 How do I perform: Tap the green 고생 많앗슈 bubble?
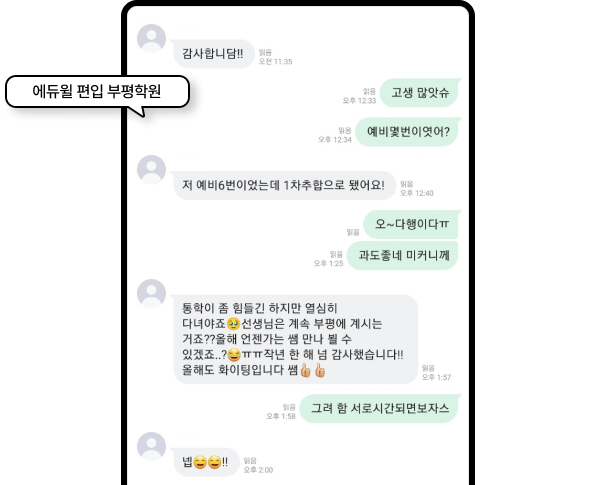click(x=420, y=93)
